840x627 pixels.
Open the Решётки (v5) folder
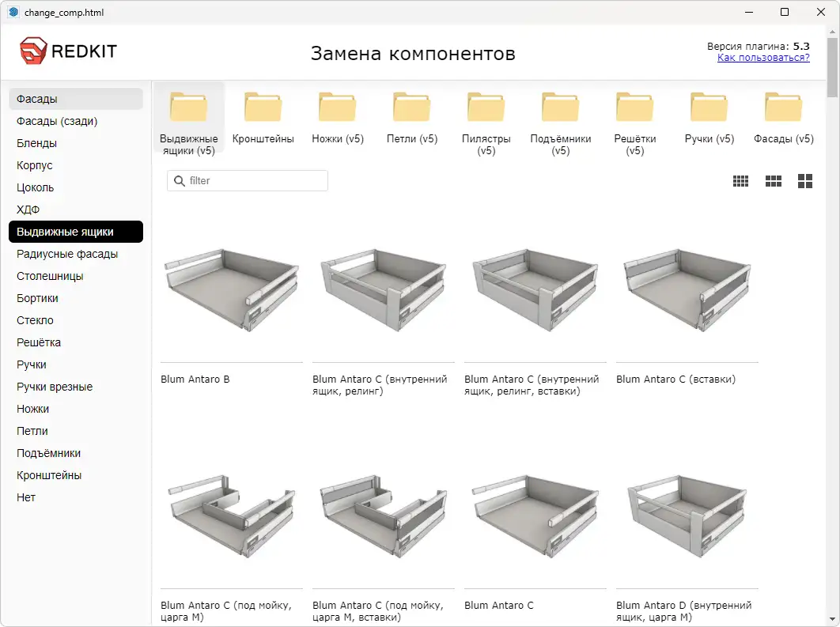coord(634,111)
